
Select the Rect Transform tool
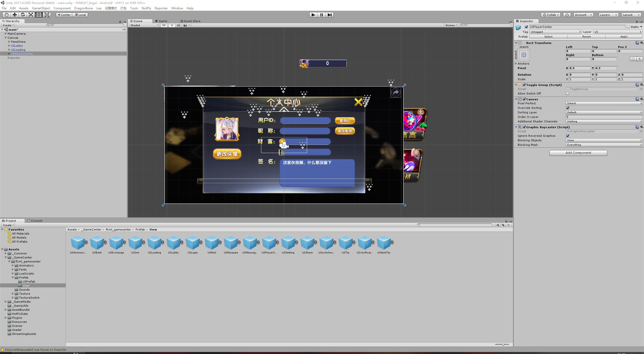coord(39,15)
